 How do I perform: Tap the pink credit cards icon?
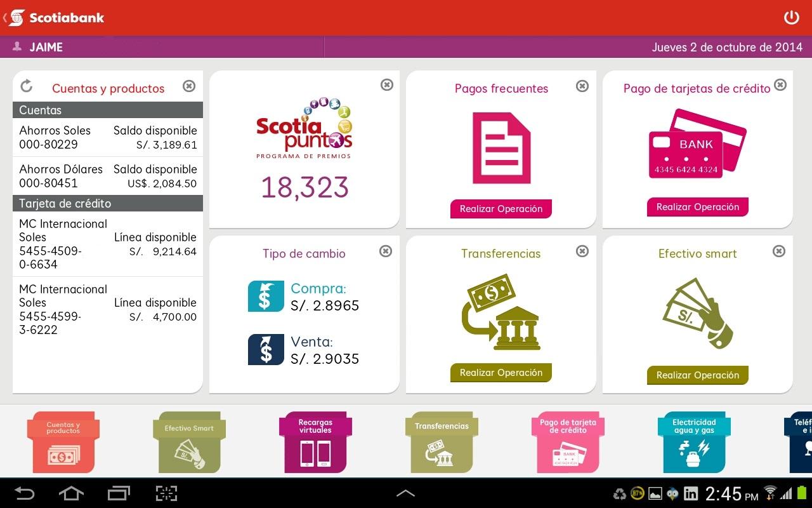tap(698, 144)
